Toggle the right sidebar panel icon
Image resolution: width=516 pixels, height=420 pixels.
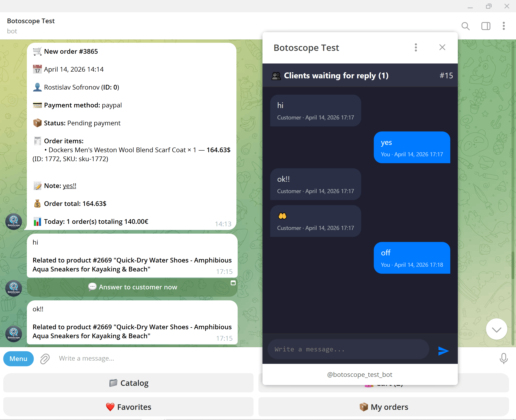(x=486, y=26)
